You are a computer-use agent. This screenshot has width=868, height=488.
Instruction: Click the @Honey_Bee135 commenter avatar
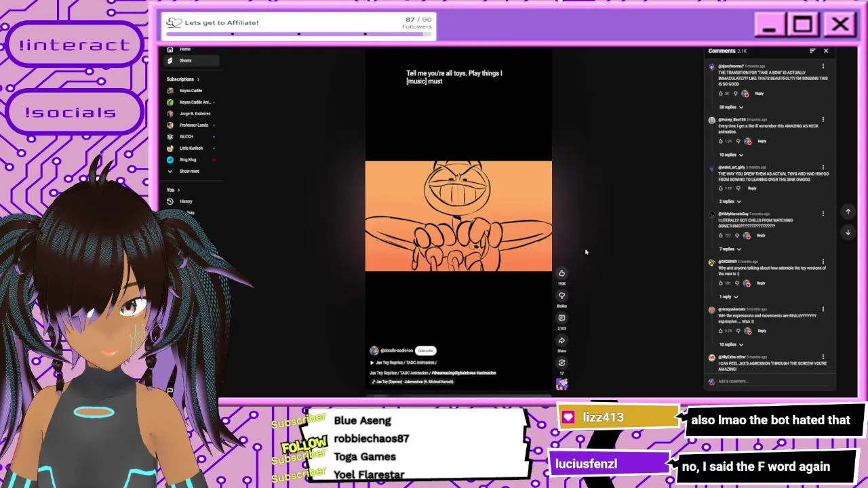[711, 120]
